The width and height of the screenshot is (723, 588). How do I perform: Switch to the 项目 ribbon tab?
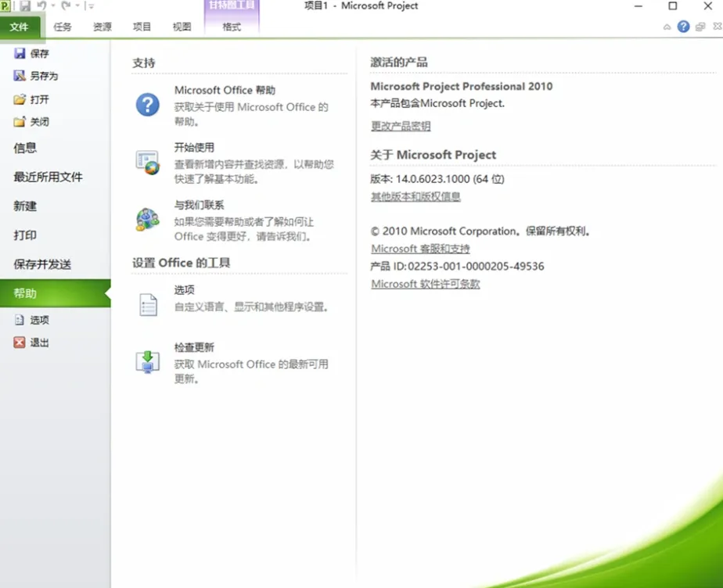tap(142, 27)
